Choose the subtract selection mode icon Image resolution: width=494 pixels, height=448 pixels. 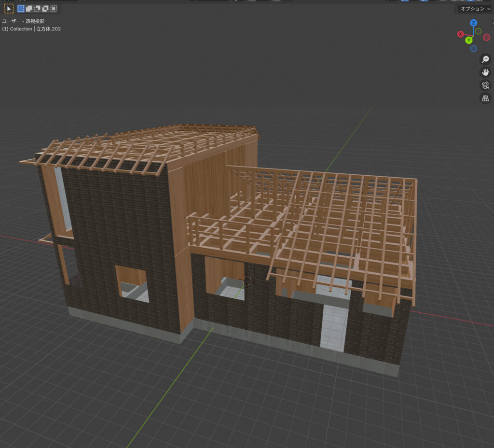coord(37,9)
